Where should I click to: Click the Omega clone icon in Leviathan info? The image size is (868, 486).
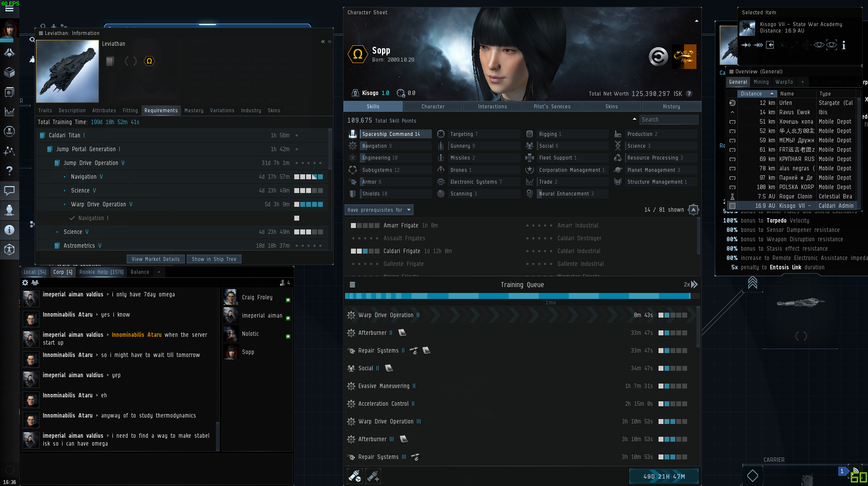tap(149, 61)
